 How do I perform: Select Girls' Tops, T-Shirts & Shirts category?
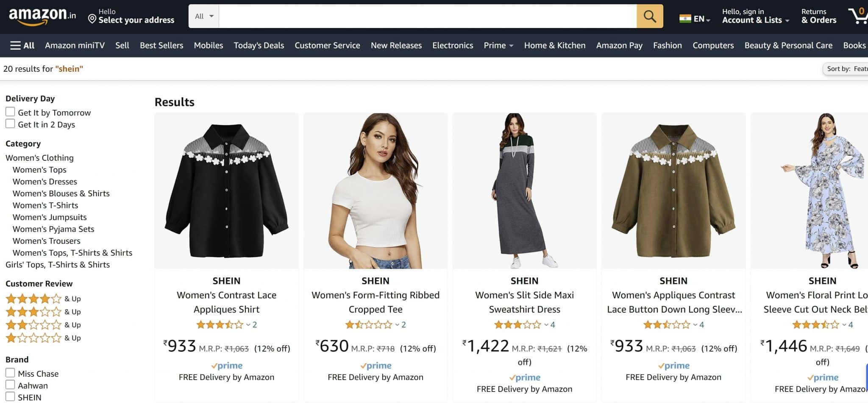58,265
